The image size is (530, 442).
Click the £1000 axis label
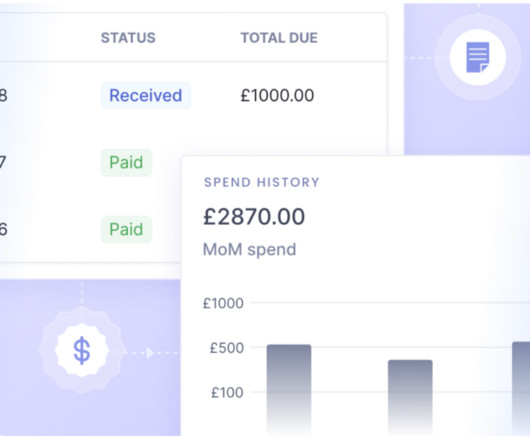223,303
